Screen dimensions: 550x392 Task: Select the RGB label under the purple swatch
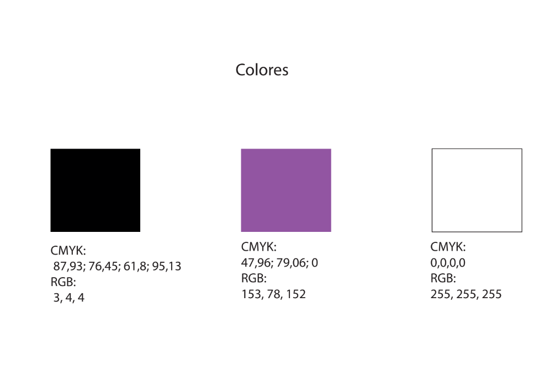(x=253, y=278)
